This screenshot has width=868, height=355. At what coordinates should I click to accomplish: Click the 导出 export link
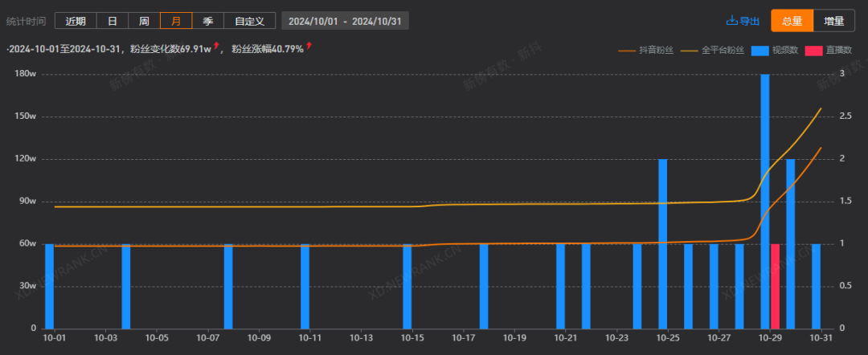[749, 21]
